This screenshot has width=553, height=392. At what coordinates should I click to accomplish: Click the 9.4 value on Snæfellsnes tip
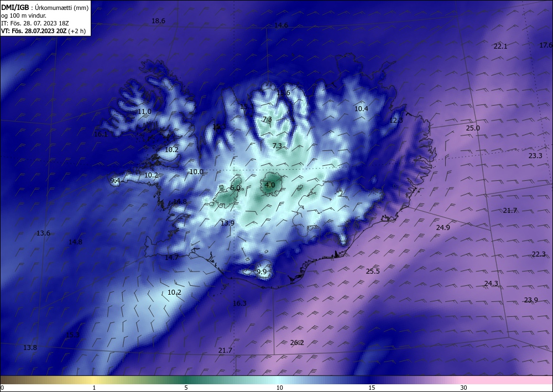116,181
